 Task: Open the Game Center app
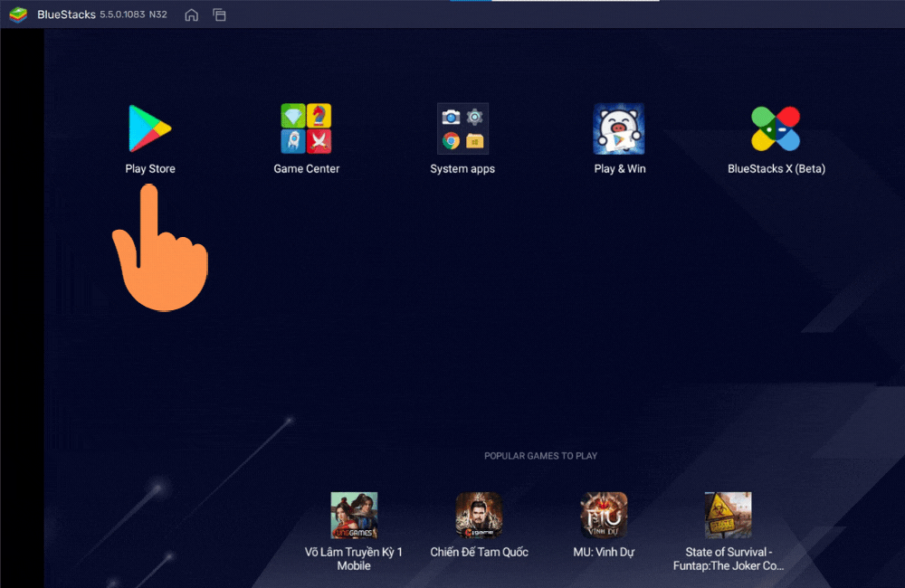tap(306, 128)
